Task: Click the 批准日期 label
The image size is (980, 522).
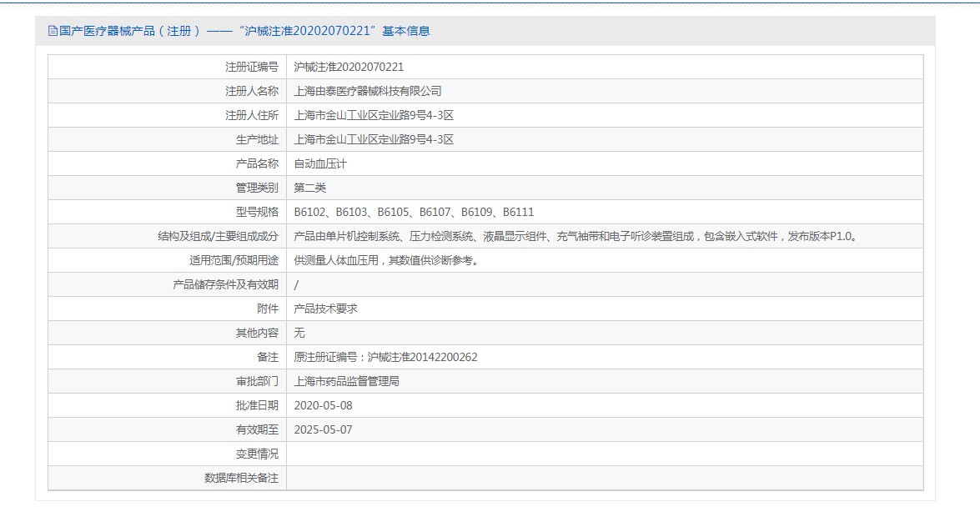Action: coord(257,405)
